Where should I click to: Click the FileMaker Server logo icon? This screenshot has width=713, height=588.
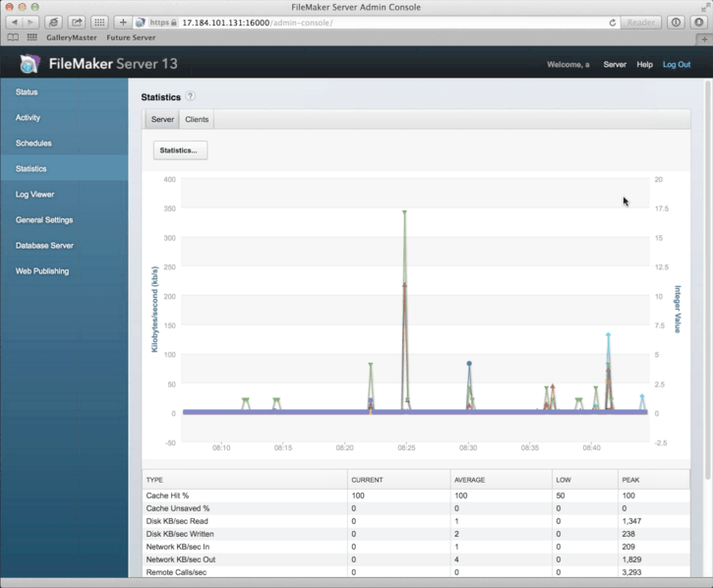point(30,64)
